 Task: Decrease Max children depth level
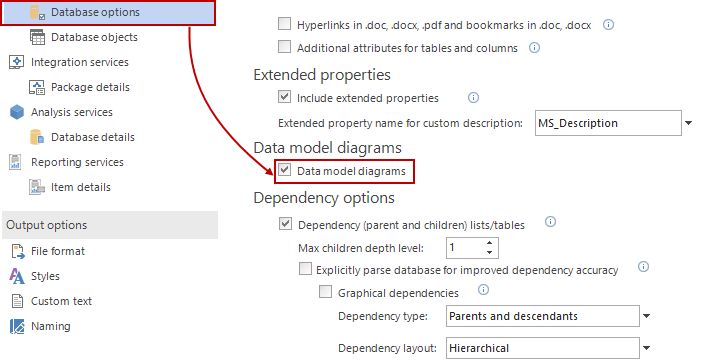pos(489,252)
